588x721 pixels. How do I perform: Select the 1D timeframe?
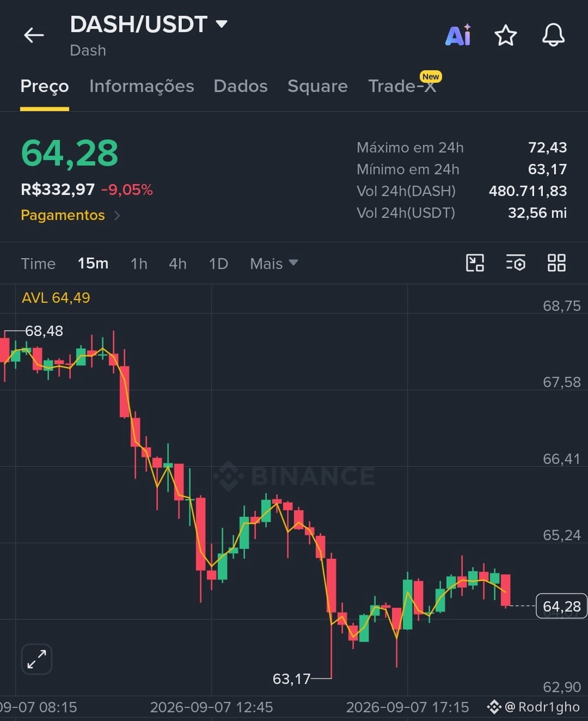point(218,264)
